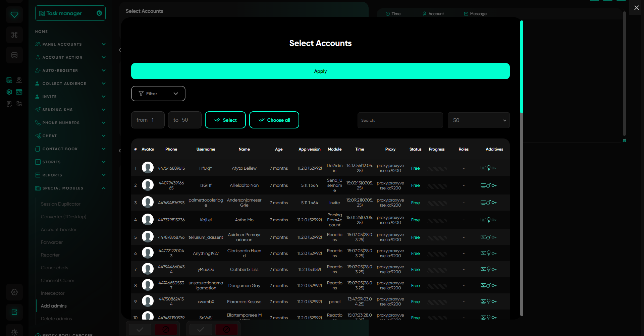The width and height of the screenshot is (644, 336).
Task: Click key icon in row 1 Additives
Action: pos(494,168)
